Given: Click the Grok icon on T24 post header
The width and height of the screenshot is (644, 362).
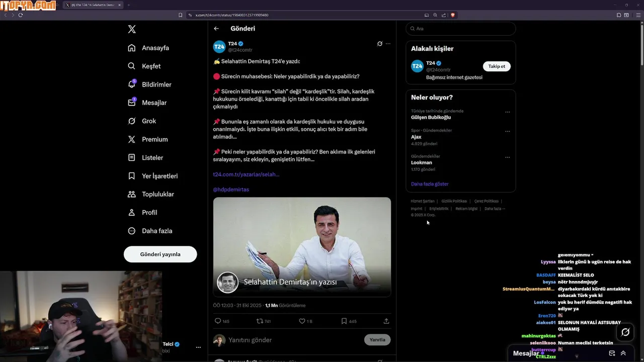Looking at the screenshot, I should (380, 44).
